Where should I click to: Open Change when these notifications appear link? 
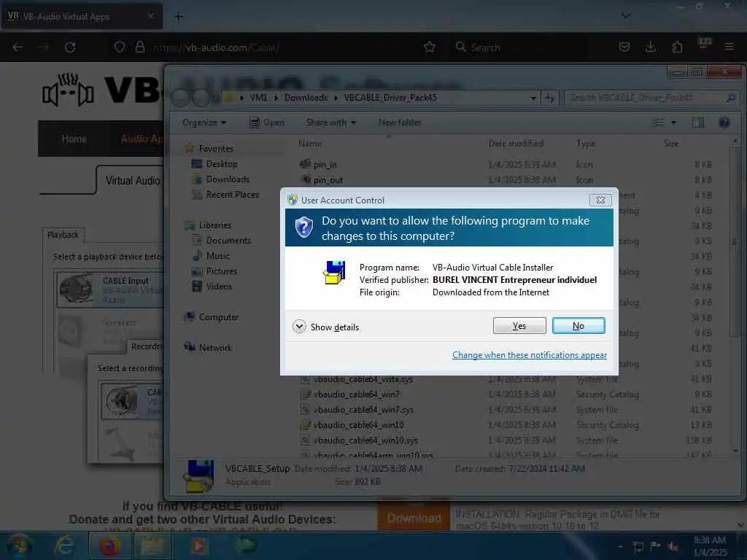click(x=530, y=355)
